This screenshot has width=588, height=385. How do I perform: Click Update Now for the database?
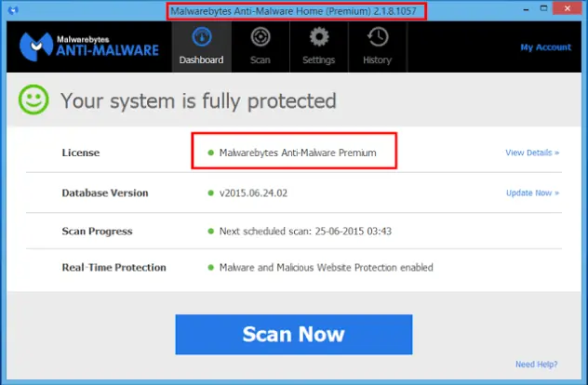pyautogui.click(x=532, y=192)
